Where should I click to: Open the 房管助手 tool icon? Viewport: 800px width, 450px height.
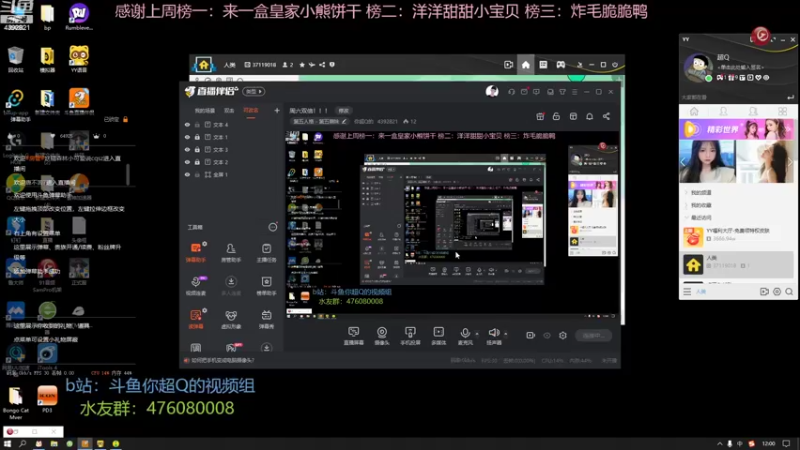tap(231, 253)
